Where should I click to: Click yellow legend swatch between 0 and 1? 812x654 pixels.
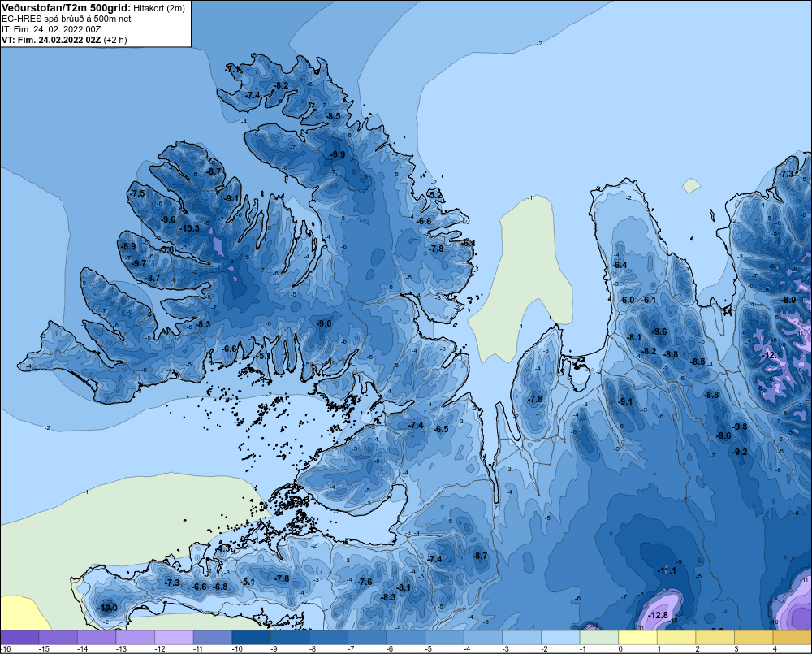click(637, 637)
